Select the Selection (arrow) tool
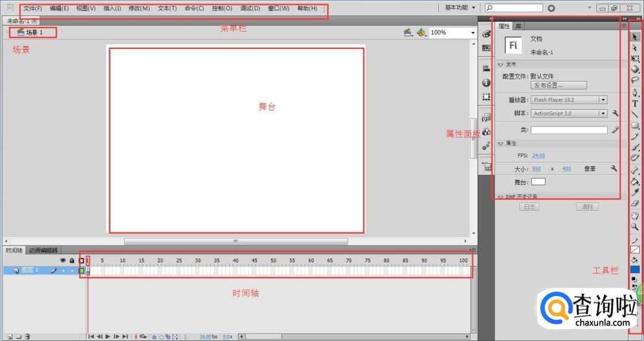Viewport: 644px width, 341px height. point(635,37)
